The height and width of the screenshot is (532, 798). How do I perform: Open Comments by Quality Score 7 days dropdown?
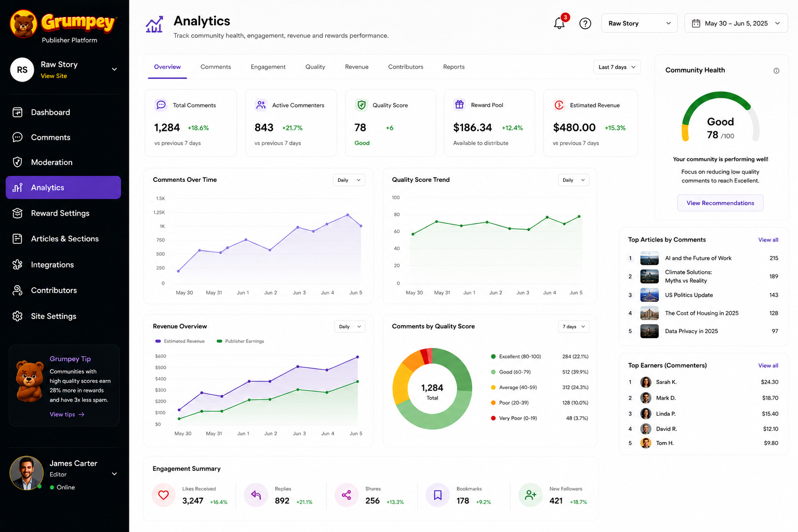[574, 327]
